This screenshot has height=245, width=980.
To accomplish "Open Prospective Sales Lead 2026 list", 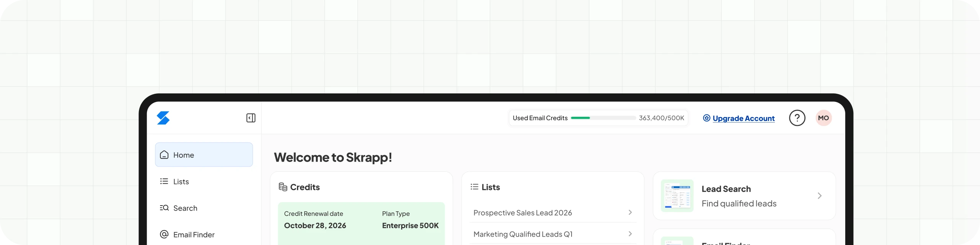I will coord(553,212).
